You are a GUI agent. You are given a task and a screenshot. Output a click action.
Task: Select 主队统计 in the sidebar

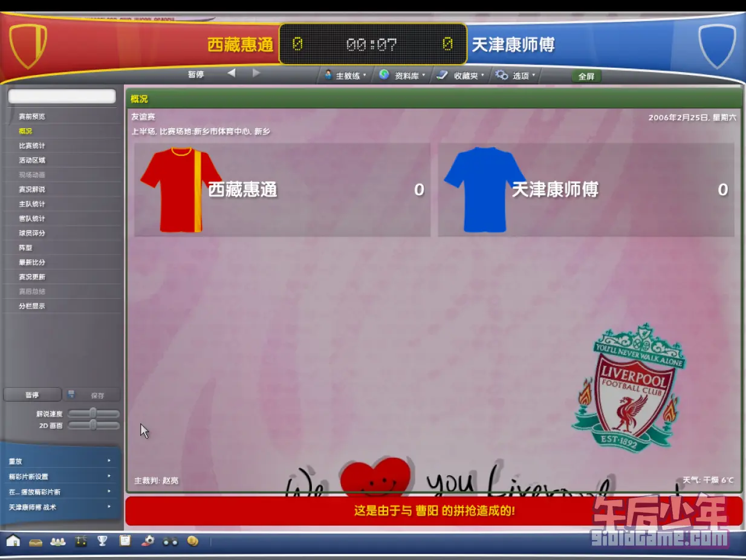(x=63, y=204)
